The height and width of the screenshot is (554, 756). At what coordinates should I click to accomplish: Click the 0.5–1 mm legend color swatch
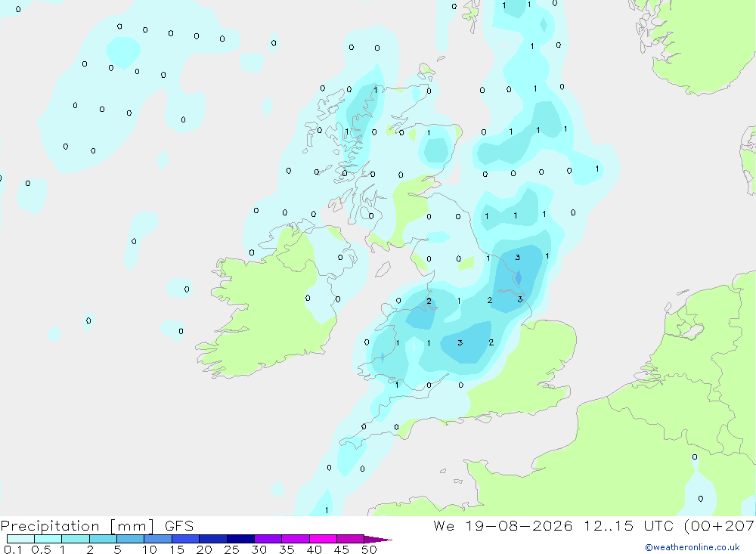[x=48, y=539]
